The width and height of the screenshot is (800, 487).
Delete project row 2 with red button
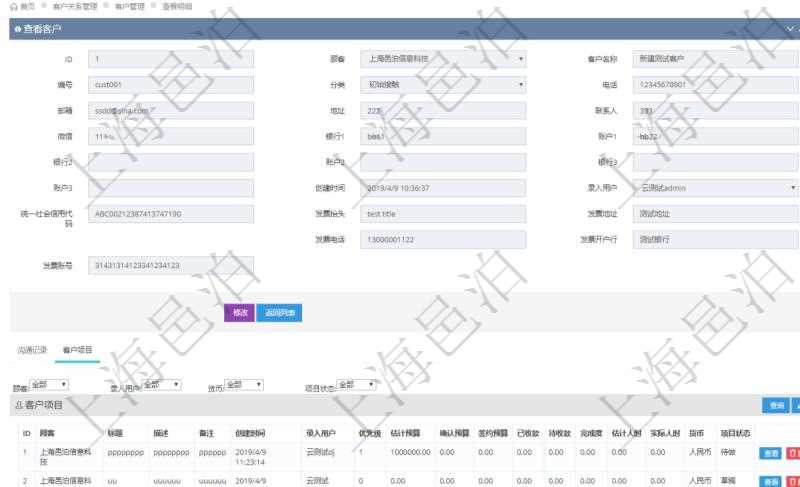click(793, 481)
